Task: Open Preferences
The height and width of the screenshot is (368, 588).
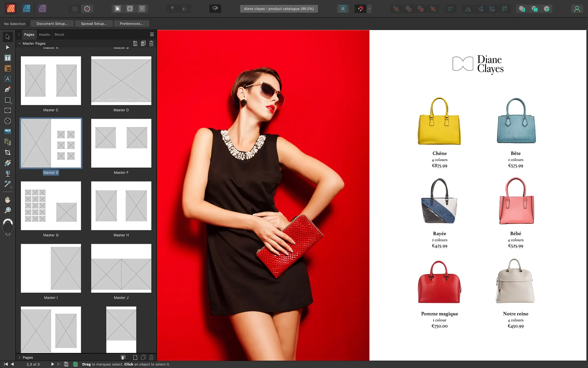Action: (132, 24)
